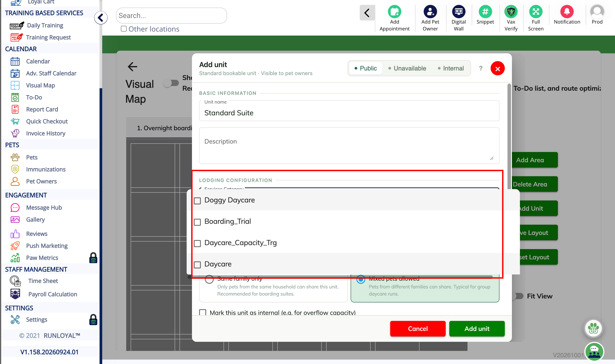Image resolution: width=615 pixels, height=364 pixels.
Task: Click the Add Area button
Action: [535, 160]
